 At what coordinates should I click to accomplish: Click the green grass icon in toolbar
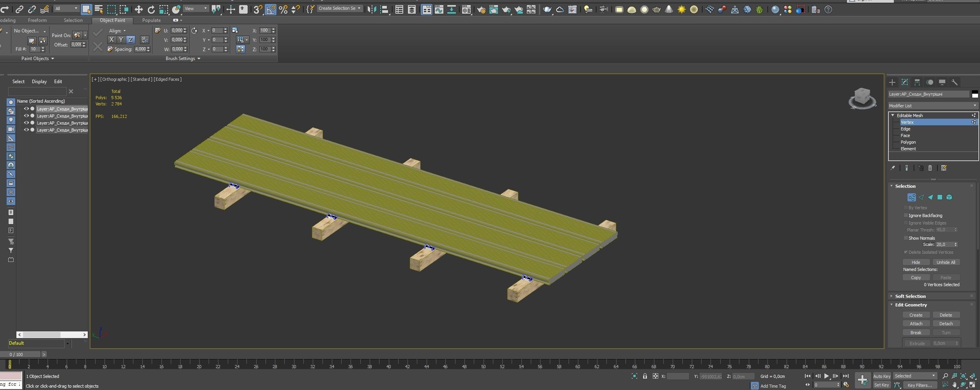(x=759, y=9)
